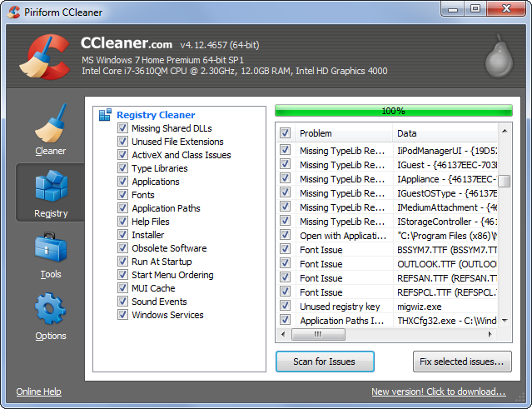Uncheck MUI Cache

point(122,288)
